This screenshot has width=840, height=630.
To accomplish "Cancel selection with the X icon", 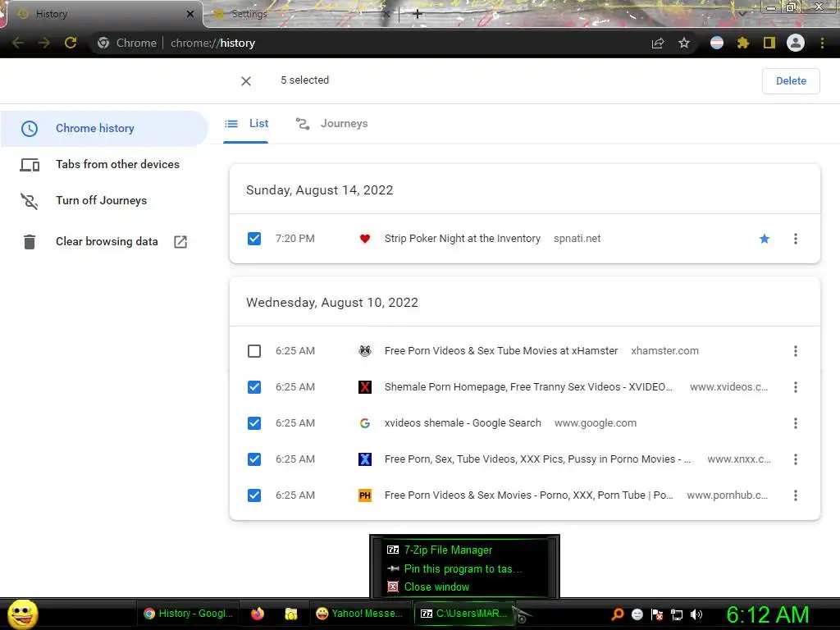I will tap(246, 81).
